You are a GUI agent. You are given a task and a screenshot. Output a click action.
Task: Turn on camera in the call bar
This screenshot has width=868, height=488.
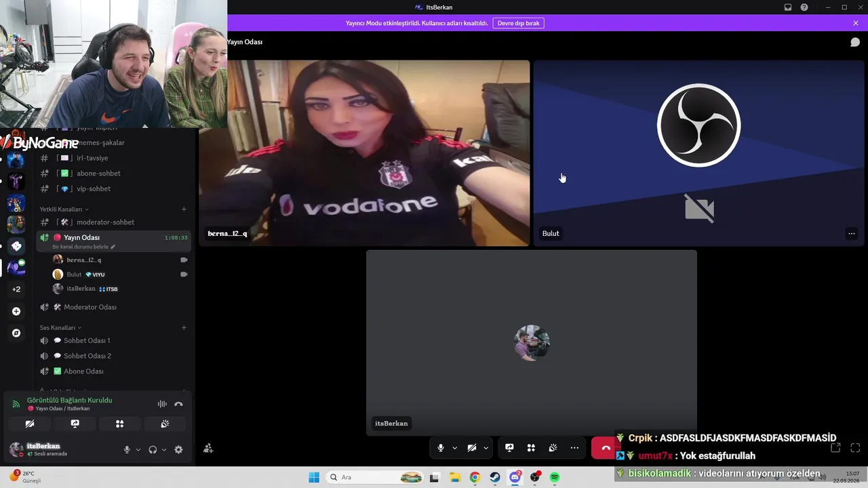472,447
